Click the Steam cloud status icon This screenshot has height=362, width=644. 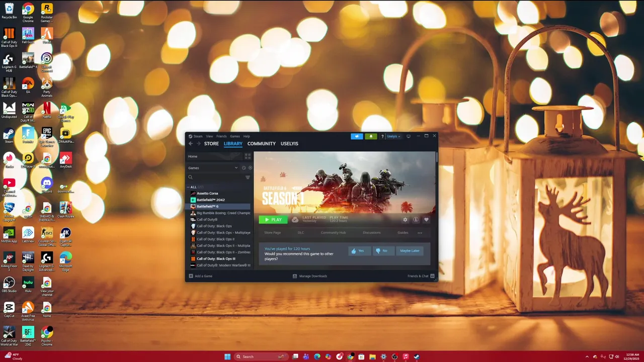295,220
